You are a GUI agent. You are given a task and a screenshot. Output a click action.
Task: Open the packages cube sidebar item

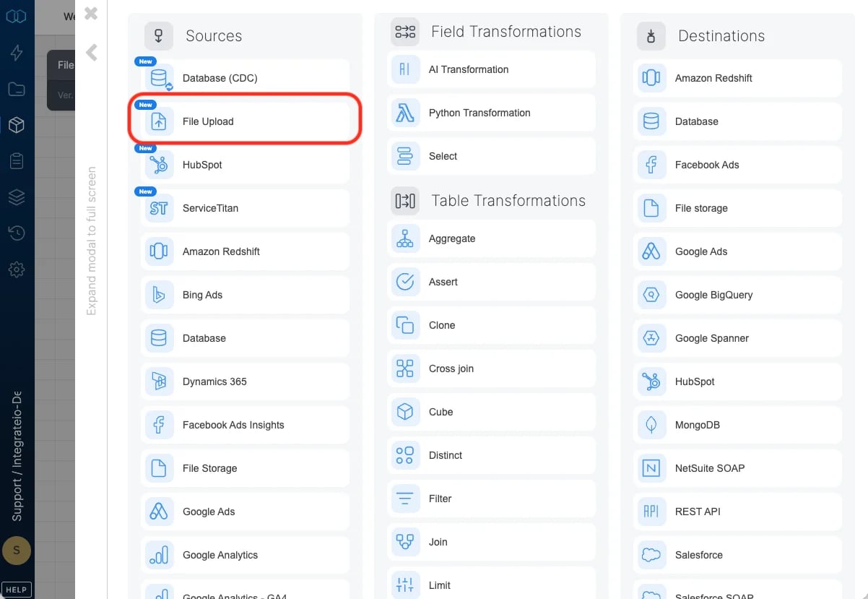click(x=17, y=125)
